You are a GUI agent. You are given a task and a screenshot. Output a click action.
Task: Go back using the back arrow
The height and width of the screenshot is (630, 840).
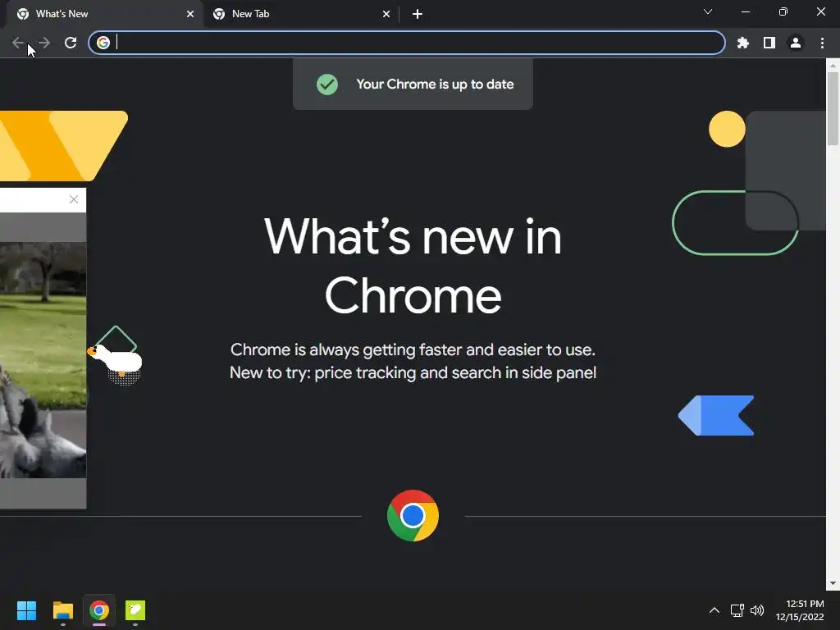[18, 43]
